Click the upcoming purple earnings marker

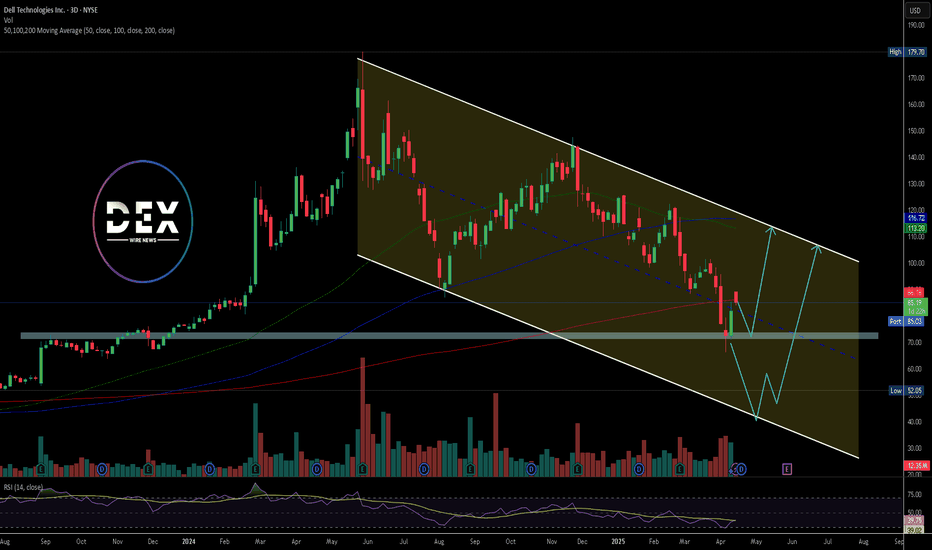point(787,470)
